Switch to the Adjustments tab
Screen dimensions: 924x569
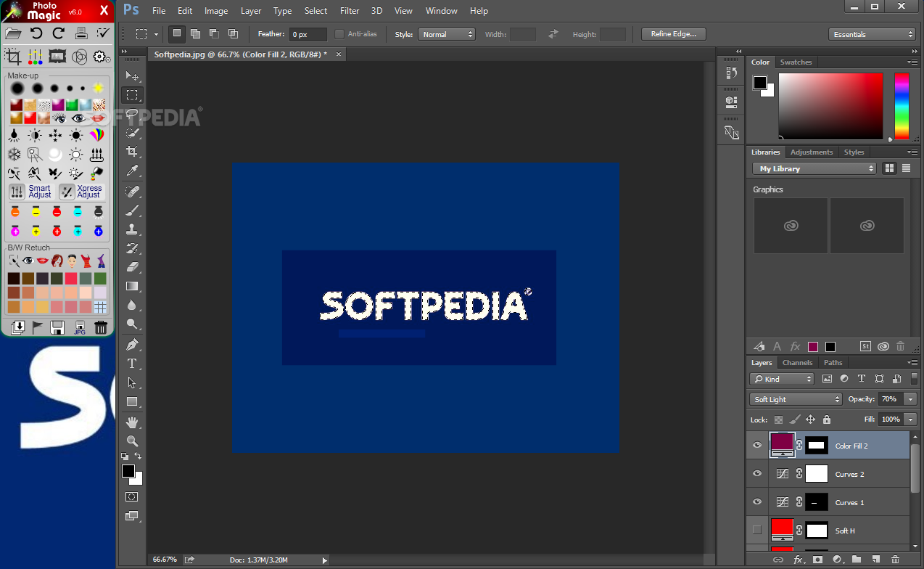(x=812, y=152)
